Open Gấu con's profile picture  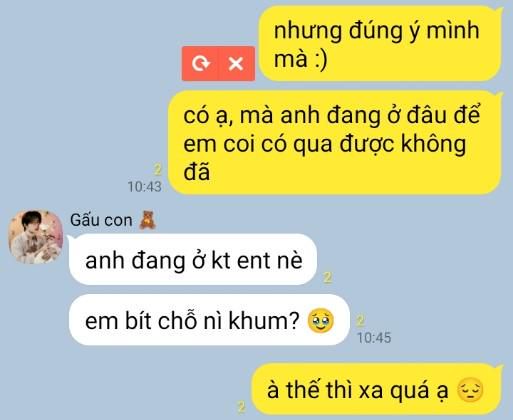point(36,237)
